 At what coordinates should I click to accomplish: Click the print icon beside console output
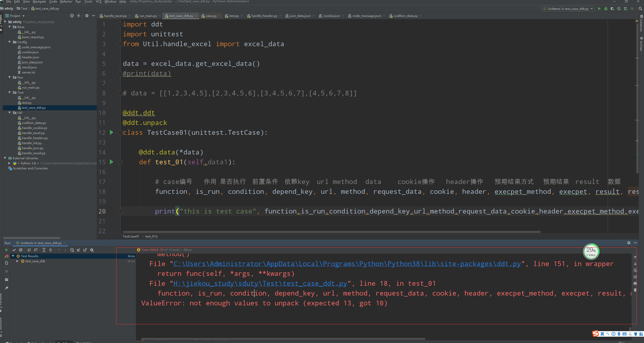[635, 283]
